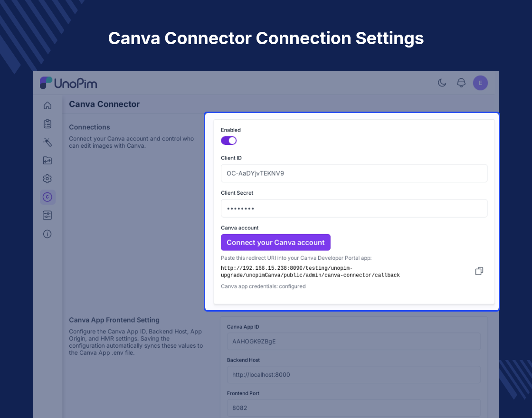Viewport: 532px width, 418px height.
Task: Select the redirect URI callback text
Action: click(x=310, y=272)
